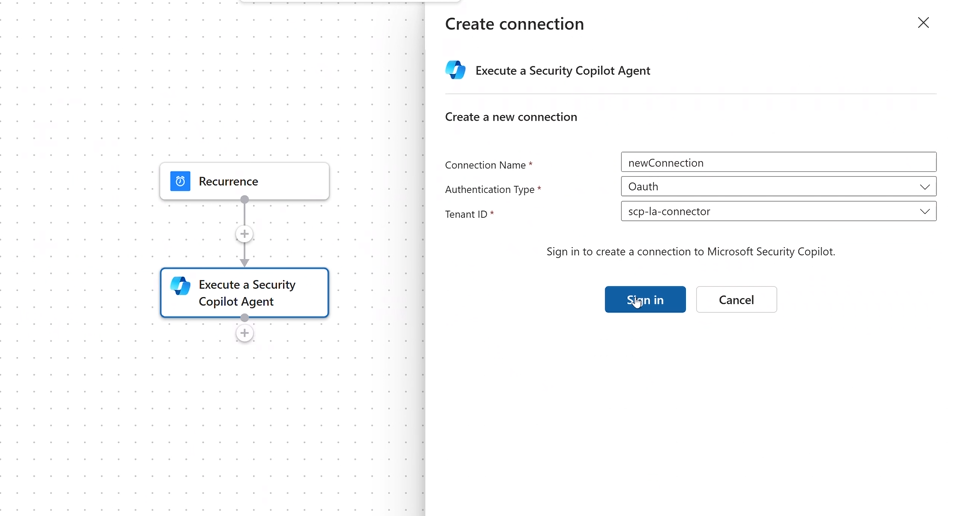
Task: Click the 'Create connection' title text
Action: (x=514, y=24)
